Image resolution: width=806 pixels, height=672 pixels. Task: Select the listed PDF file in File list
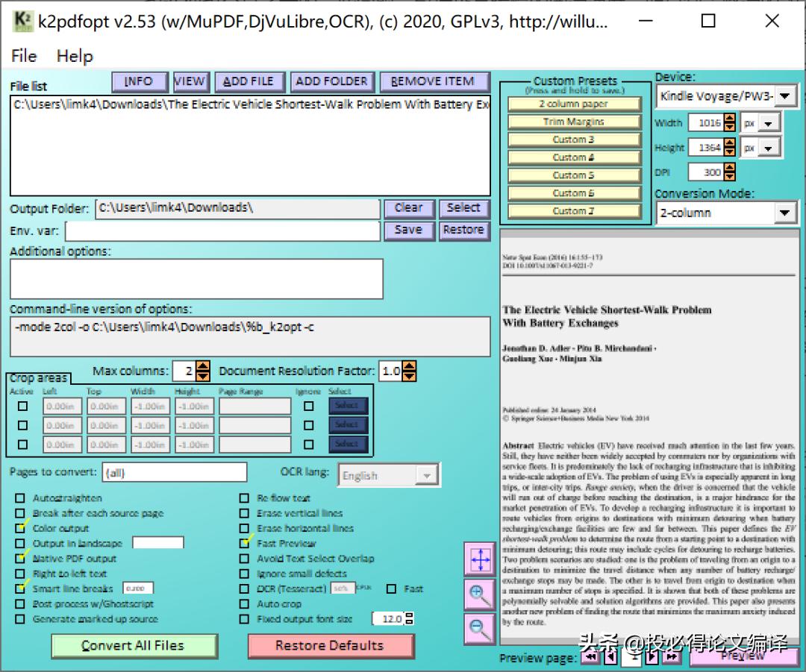click(x=250, y=105)
